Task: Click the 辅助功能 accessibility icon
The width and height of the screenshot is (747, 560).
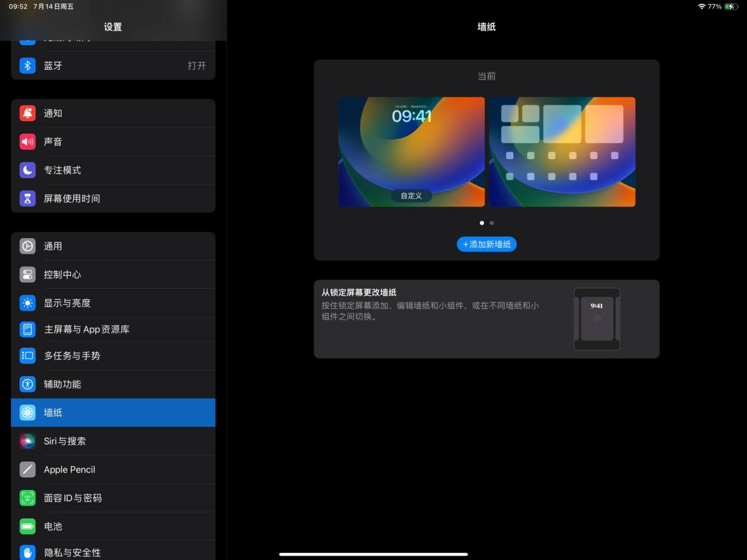Action: [x=28, y=384]
